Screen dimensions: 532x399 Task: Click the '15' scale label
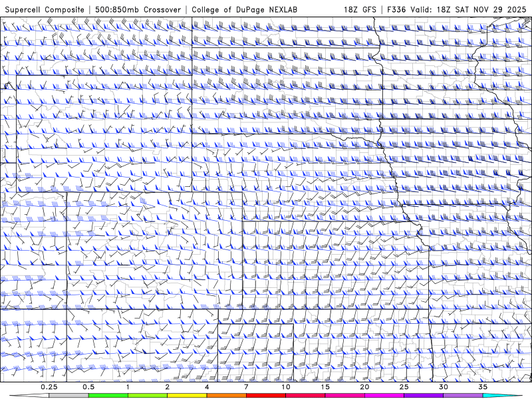(325, 387)
